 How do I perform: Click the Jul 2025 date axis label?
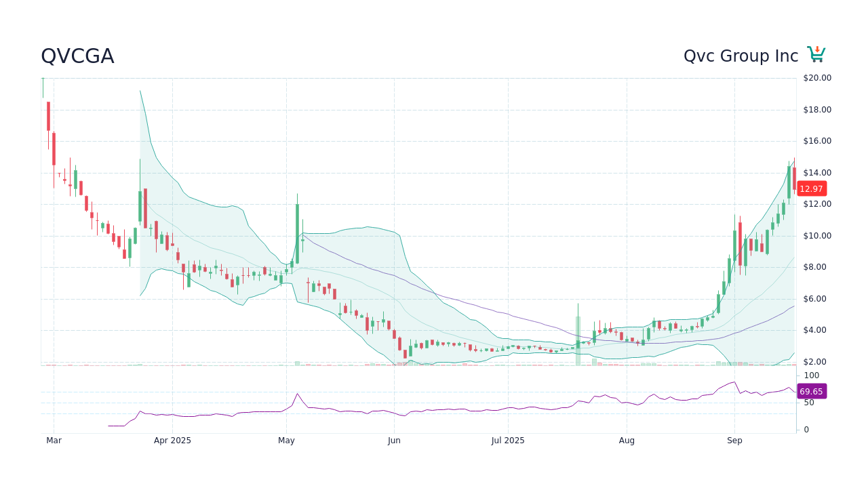pyautogui.click(x=508, y=441)
